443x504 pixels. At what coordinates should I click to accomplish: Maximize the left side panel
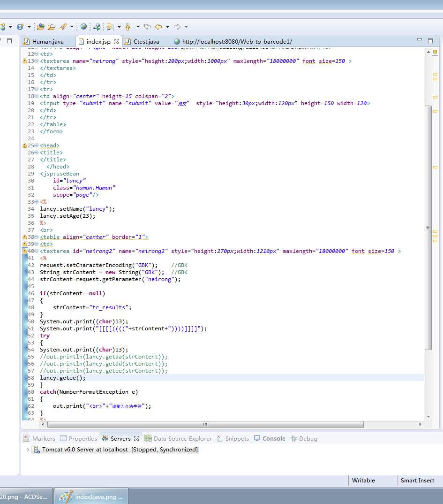coord(9,41)
